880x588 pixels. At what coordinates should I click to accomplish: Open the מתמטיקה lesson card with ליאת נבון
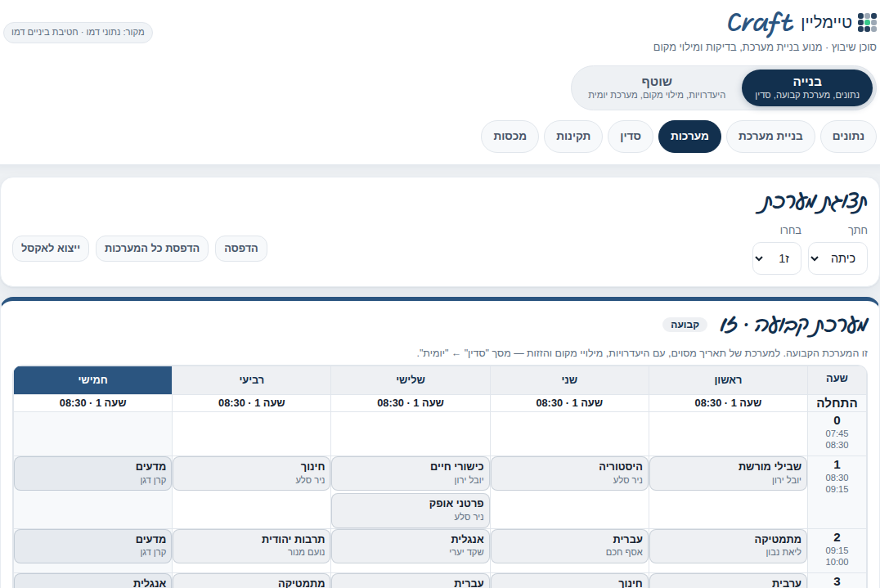728,546
